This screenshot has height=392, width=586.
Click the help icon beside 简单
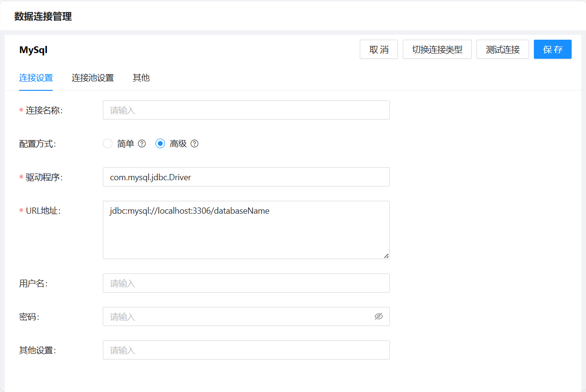142,143
